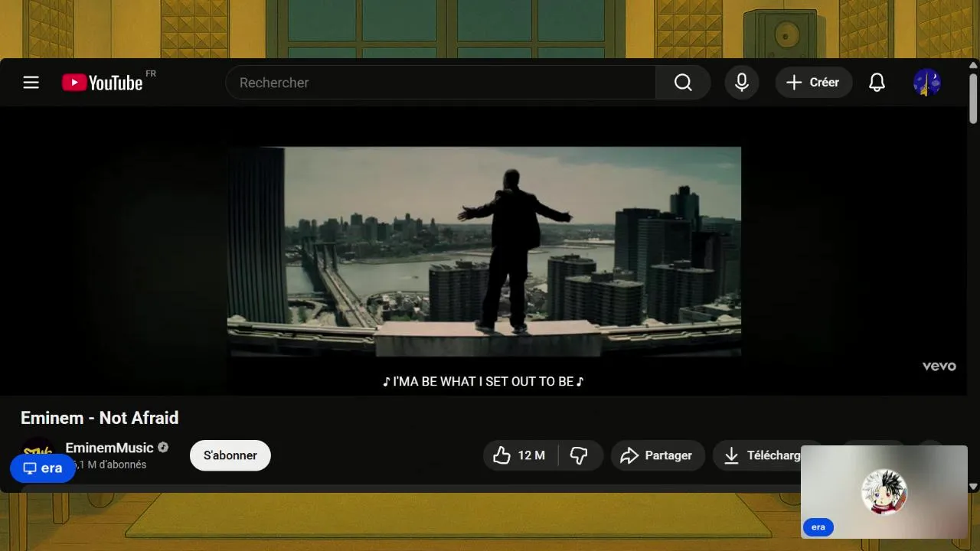Click the page vertical scrollbar thumb
This screenshot has height=551, width=980.
coord(973,98)
